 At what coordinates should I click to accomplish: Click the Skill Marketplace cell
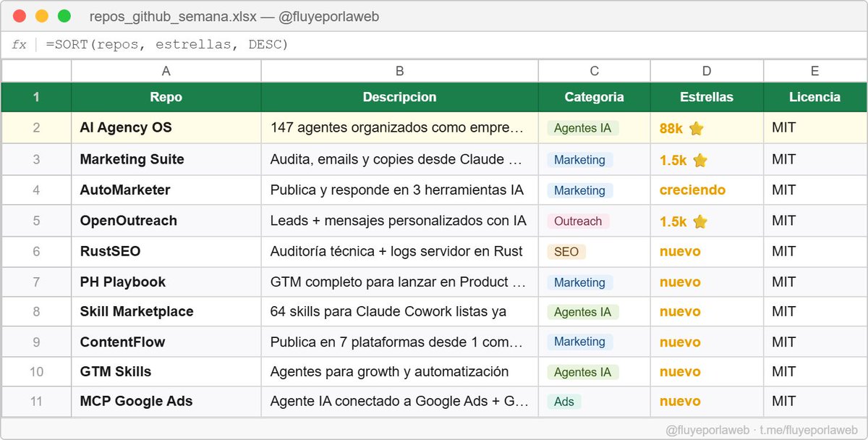166,312
